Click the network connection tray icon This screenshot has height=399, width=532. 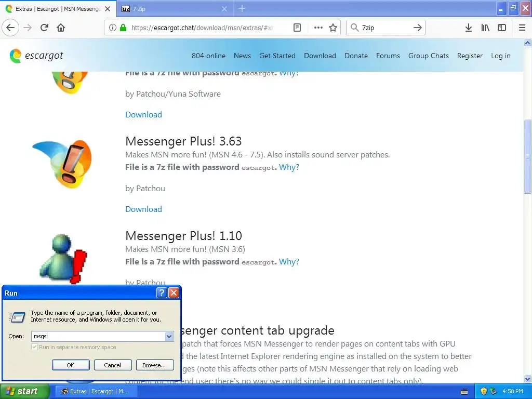point(494,391)
